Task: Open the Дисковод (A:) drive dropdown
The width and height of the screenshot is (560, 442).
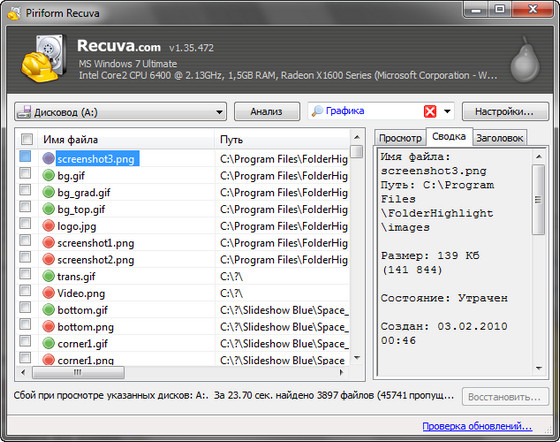Action: [120, 112]
